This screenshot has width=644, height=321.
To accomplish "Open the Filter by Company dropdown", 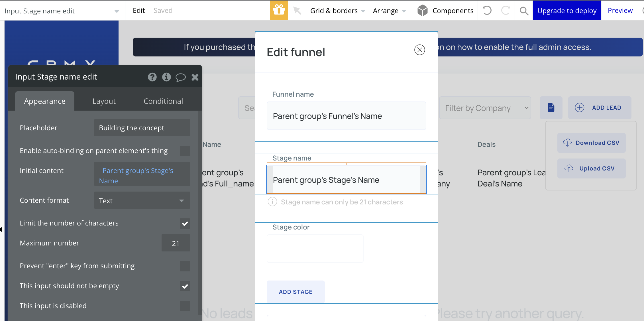I will (x=485, y=108).
